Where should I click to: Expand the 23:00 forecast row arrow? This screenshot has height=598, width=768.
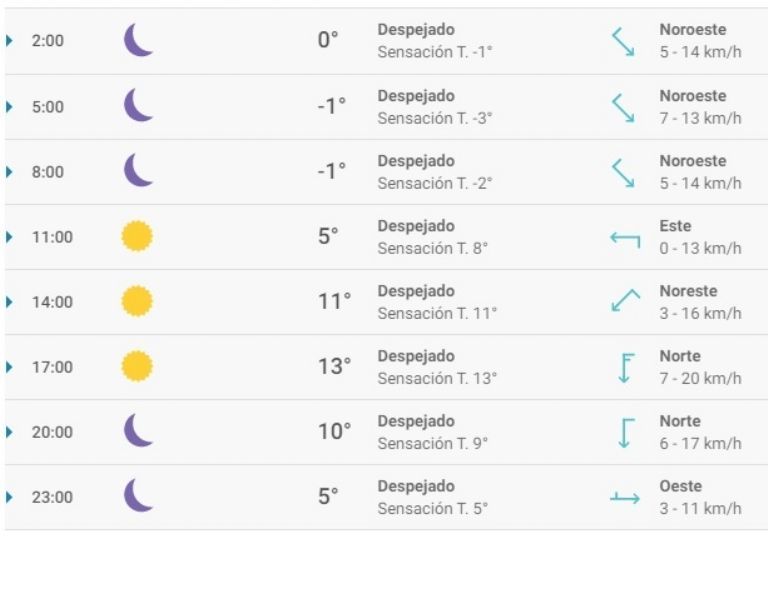tap(10, 497)
